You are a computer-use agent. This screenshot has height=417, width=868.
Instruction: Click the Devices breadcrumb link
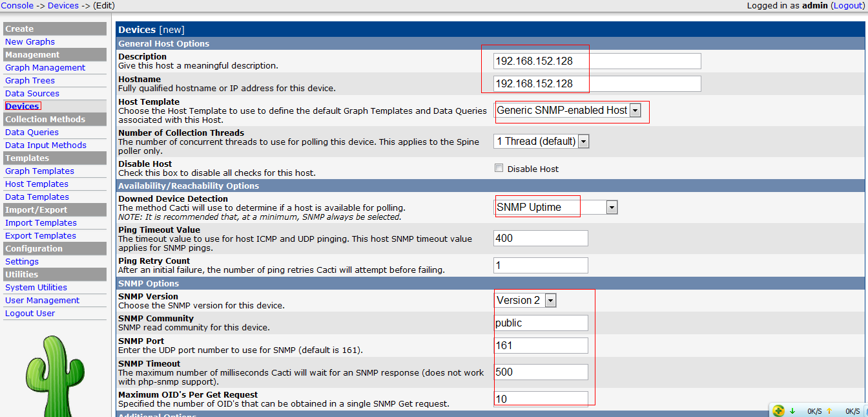pyautogui.click(x=63, y=5)
